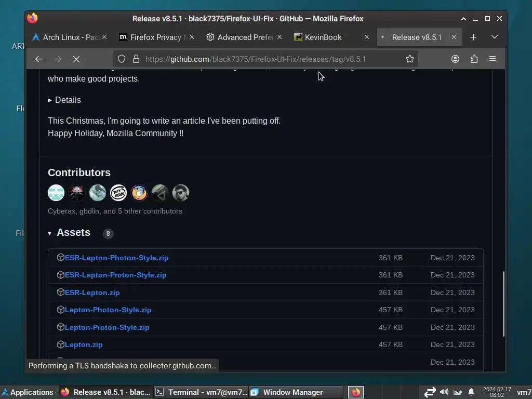Select Release v8.5.1 taskbar window button
Image resolution: width=532 pixels, height=399 pixels.
coord(106,392)
